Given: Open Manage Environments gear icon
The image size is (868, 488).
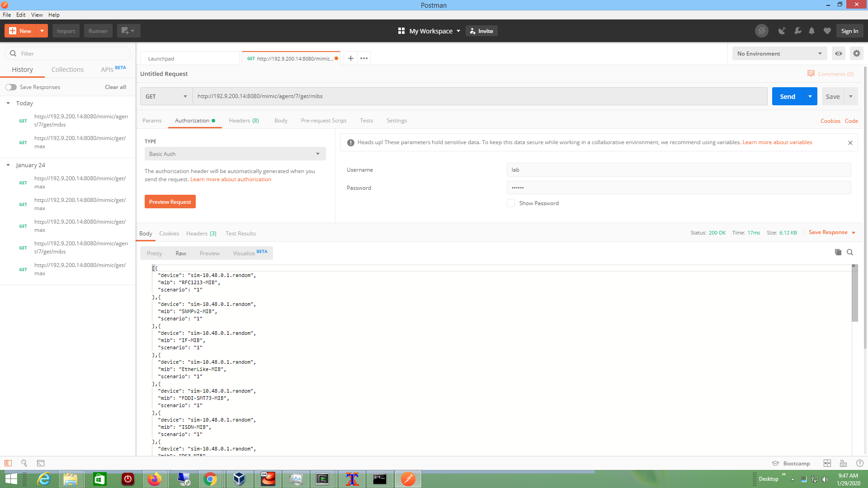Looking at the screenshot, I should tap(856, 53).
